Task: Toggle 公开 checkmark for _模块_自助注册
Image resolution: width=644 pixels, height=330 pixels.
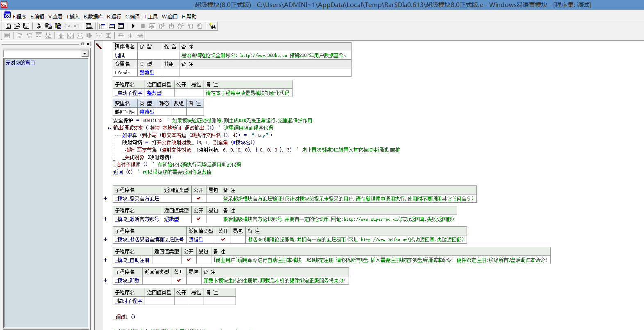Action: [x=189, y=260]
